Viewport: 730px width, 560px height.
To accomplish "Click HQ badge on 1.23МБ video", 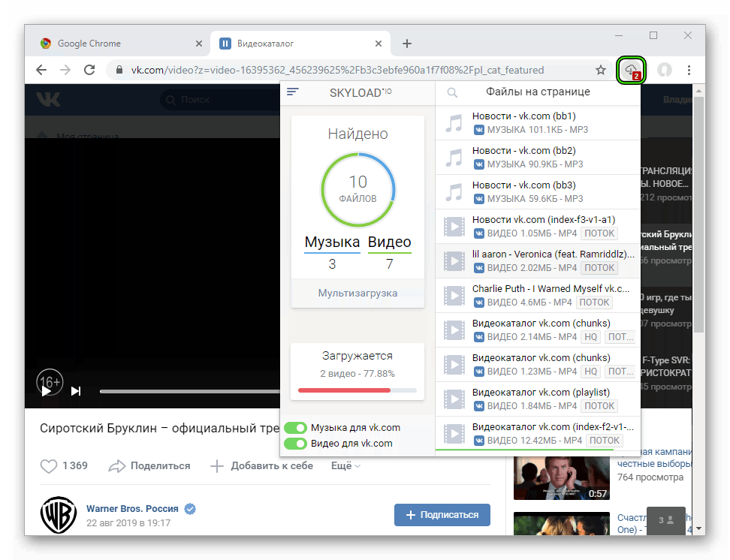I will [590, 371].
